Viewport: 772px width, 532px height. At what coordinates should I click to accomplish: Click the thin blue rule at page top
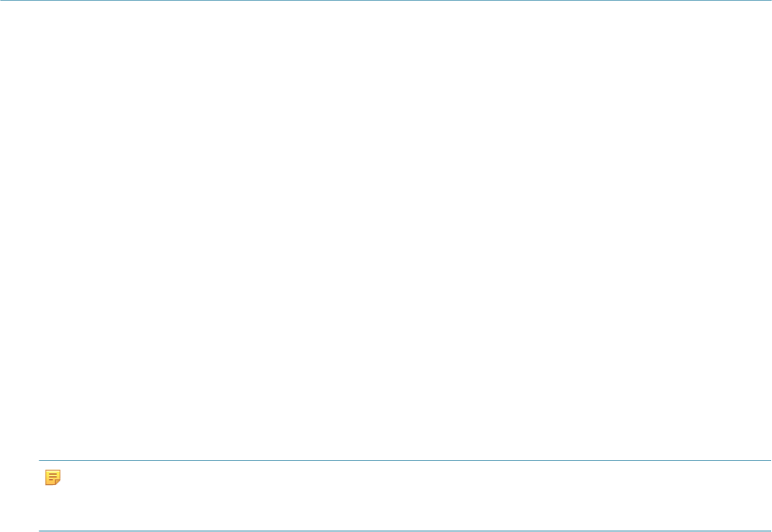point(386,1)
